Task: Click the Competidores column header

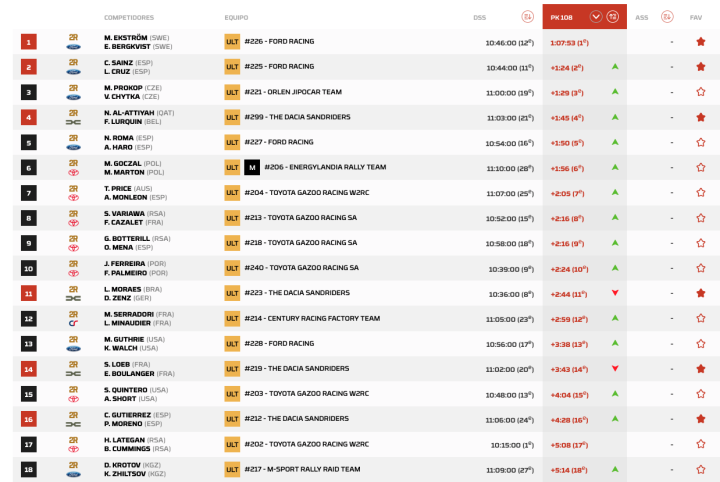Action: click(129, 17)
